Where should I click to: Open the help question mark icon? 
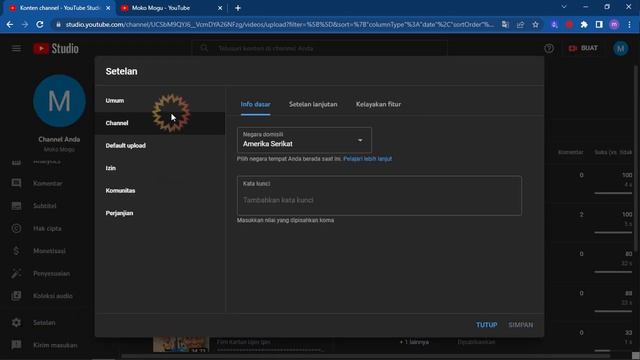click(549, 49)
